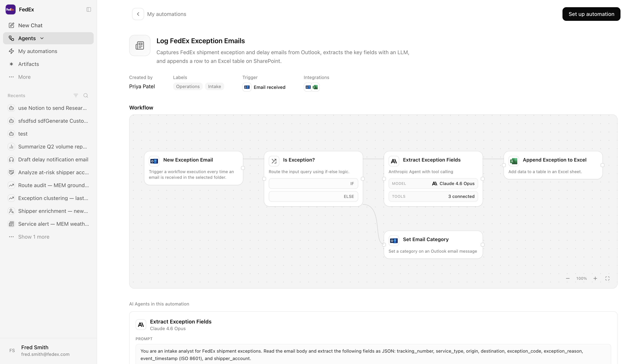This screenshot has width=637, height=364.
Task: Open 'Route audit — MEM ground...' recent
Action: pyautogui.click(x=48, y=185)
